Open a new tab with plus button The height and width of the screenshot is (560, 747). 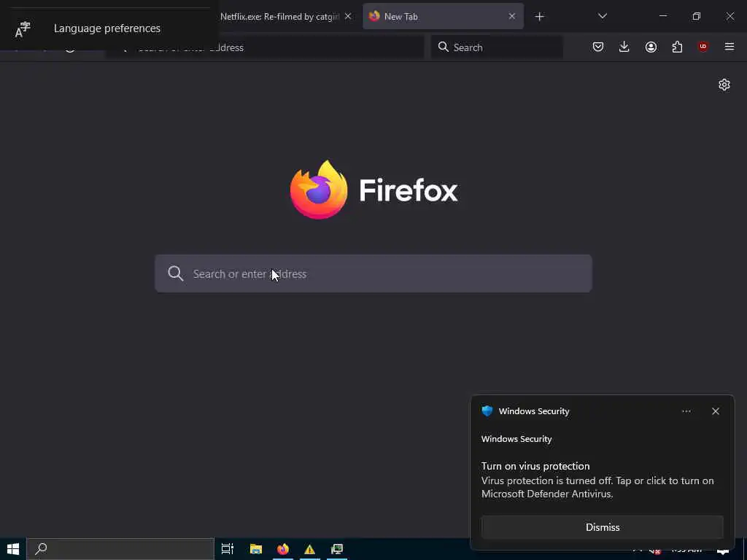coord(539,17)
